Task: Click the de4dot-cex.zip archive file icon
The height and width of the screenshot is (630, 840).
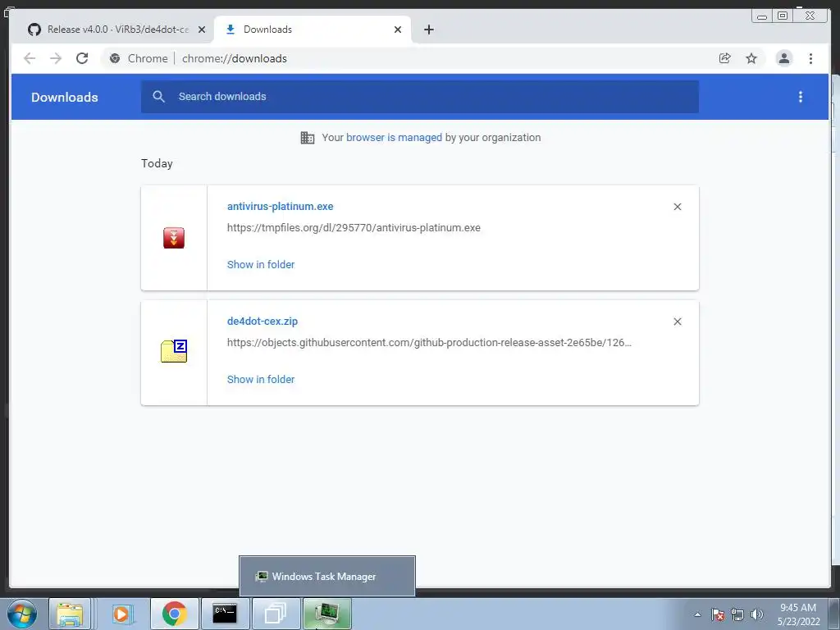Action: 174,351
